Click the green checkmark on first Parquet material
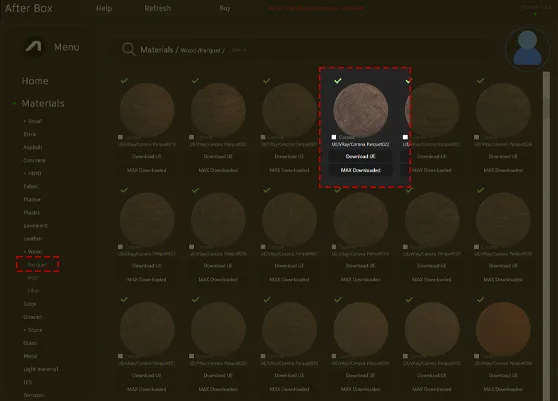This screenshot has width=558, height=401. pos(124,81)
